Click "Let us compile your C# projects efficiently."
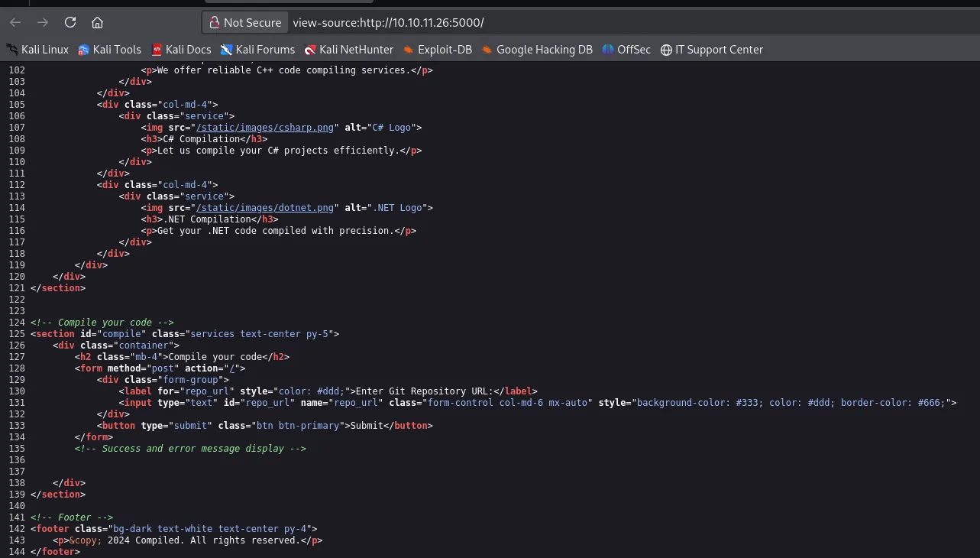980x558 pixels. [x=279, y=151]
